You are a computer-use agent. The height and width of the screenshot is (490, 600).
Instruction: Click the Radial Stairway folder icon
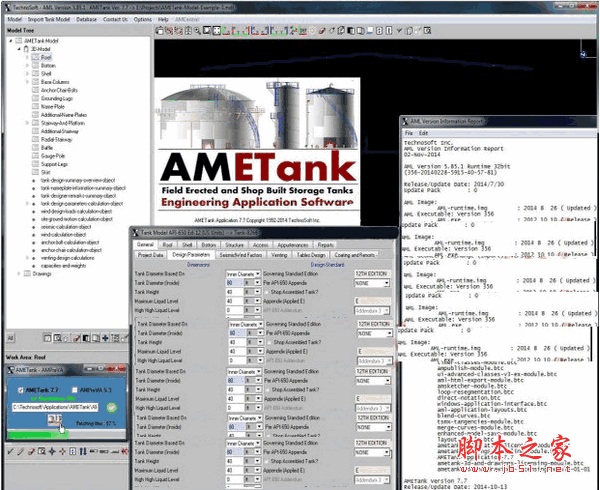pyautogui.click(x=36, y=140)
